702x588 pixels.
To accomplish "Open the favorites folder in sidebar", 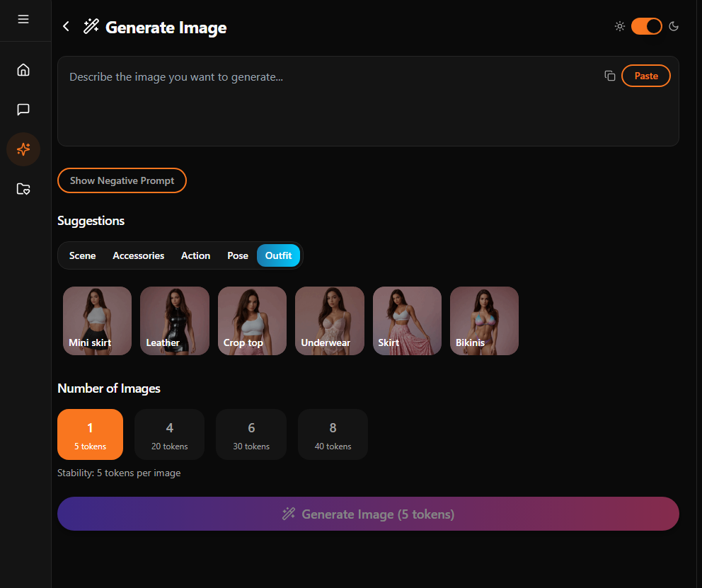I will (x=23, y=189).
